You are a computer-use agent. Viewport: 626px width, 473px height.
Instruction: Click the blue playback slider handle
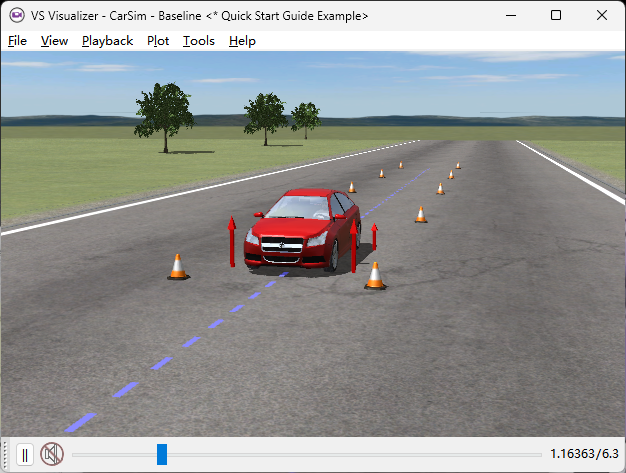pos(162,455)
